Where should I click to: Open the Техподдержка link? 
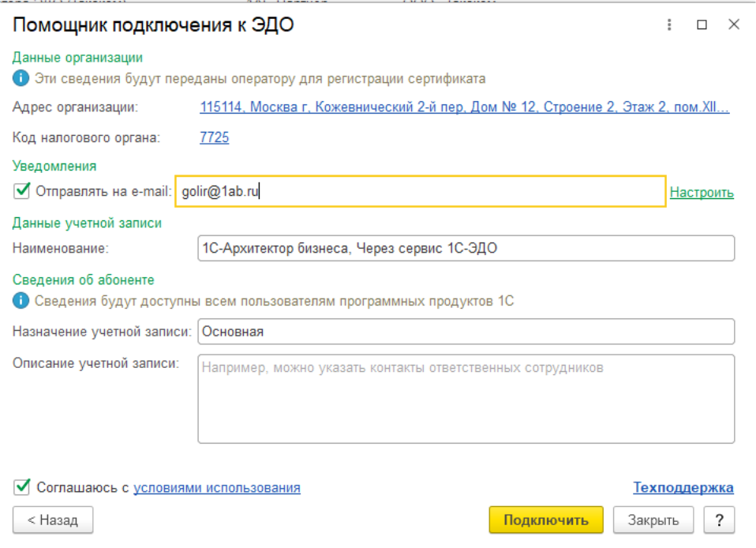tap(683, 487)
